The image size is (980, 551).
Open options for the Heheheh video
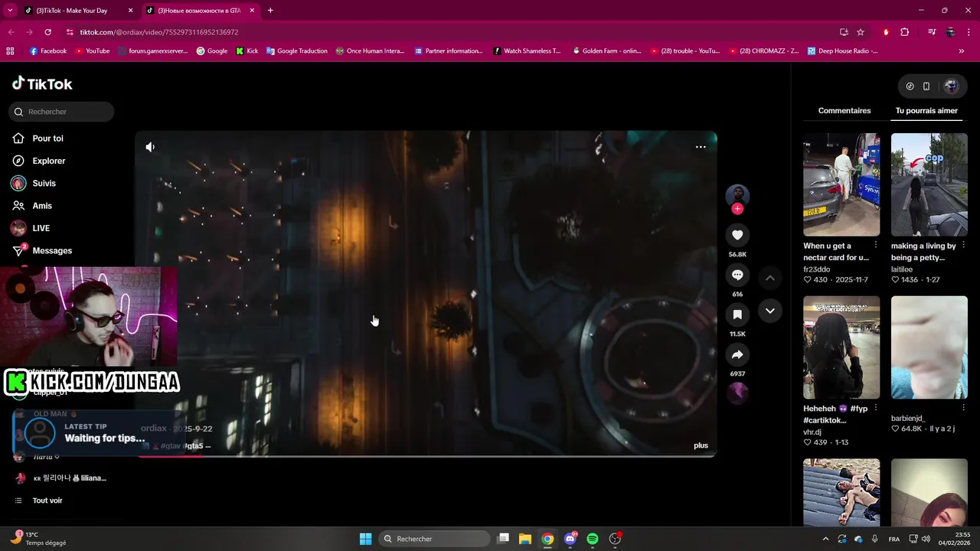click(876, 408)
